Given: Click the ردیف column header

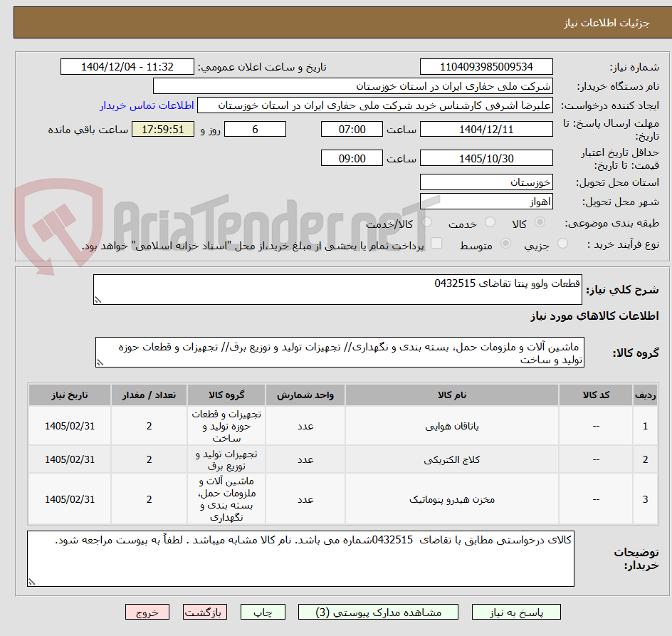Looking at the screenshot, I should 646,395.
